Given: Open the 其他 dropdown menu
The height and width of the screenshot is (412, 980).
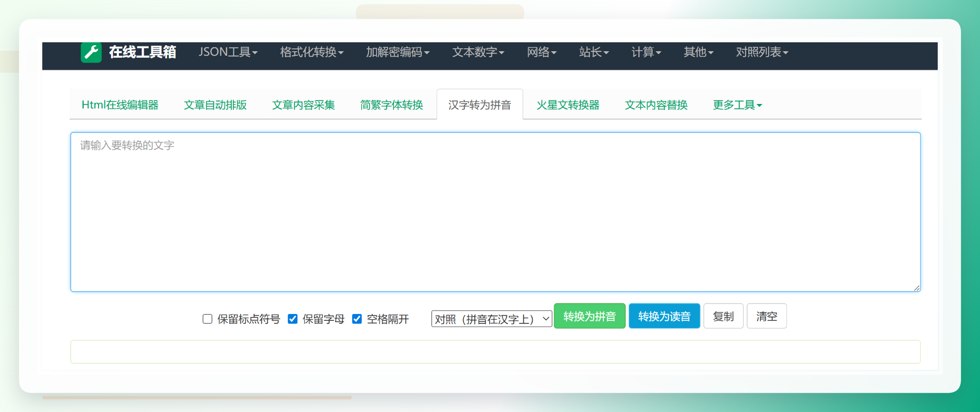Looking at the screenshot, I should pyautogui.click(x=698, y=52).
